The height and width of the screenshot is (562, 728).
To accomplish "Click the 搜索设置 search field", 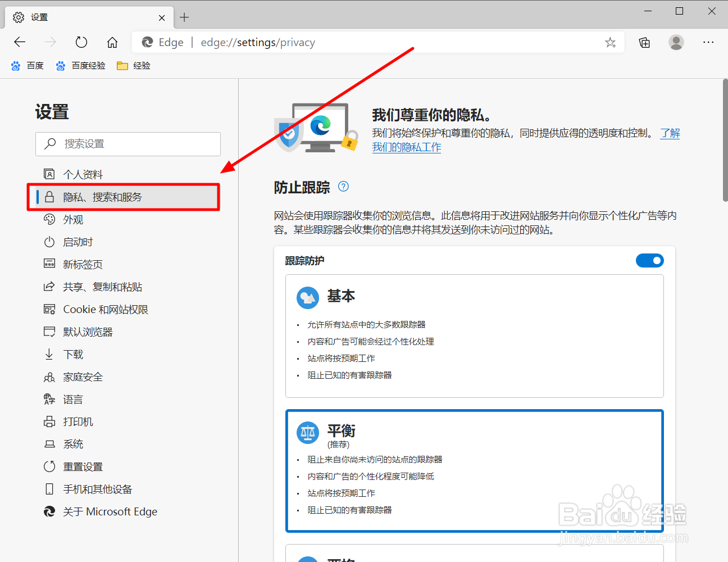I will pyautogui.click(x=128, y=144).
